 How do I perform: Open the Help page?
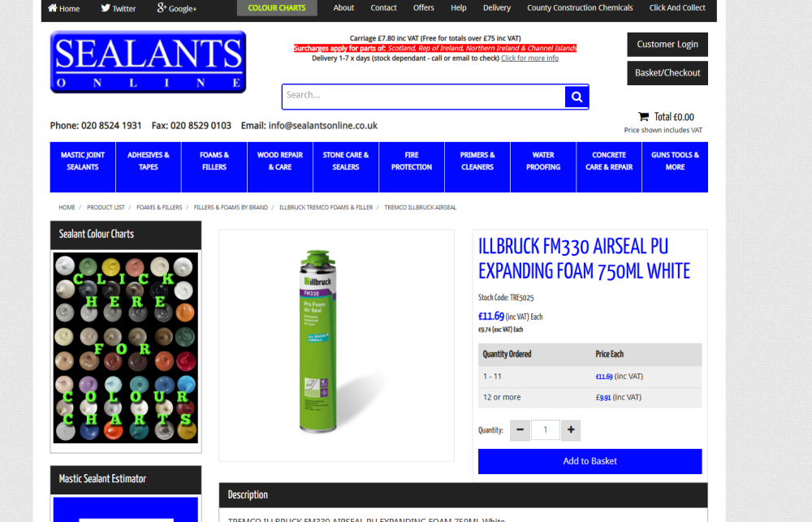tap(458, 8)
